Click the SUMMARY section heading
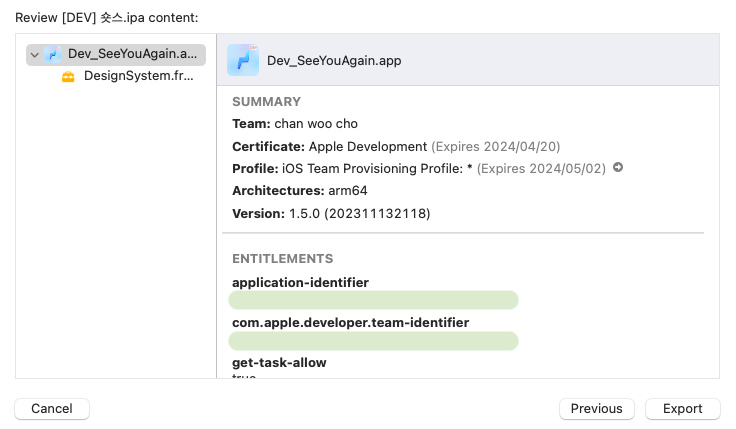Viewport: 736px width, 429px height. pos(266,101)
